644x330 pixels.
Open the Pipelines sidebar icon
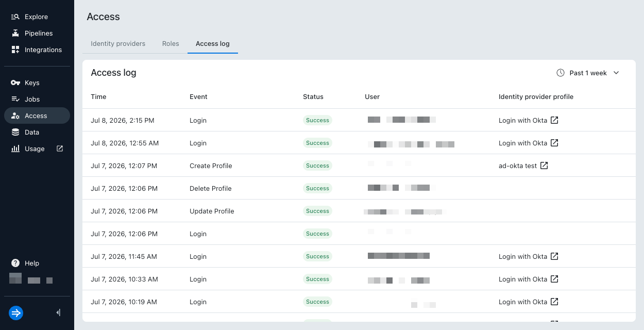[15, 33]
